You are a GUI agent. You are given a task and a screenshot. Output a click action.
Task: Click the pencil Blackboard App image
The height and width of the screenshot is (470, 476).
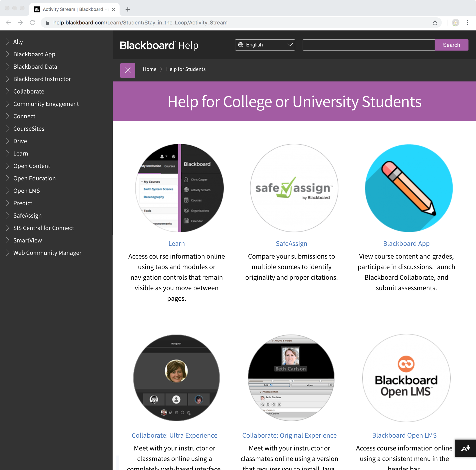(x=408, y=188)
